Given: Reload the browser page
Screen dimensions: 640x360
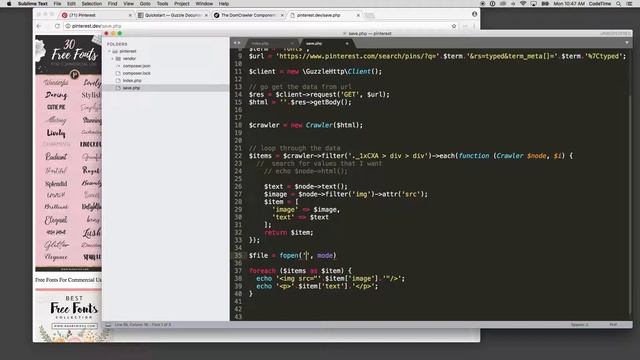Looking at the screenshot, I should 57,26.
